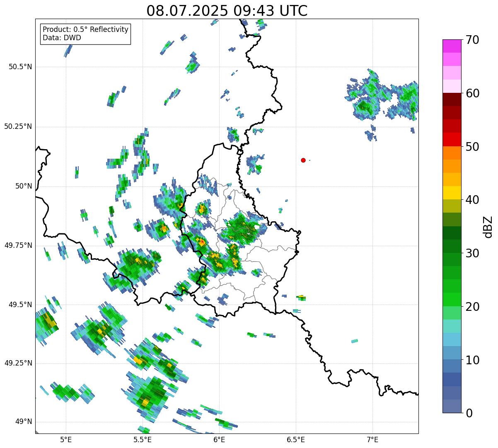Click the 5°E longitude label
The height and width of the screenshot is (448, 498).
click(66, 440)
